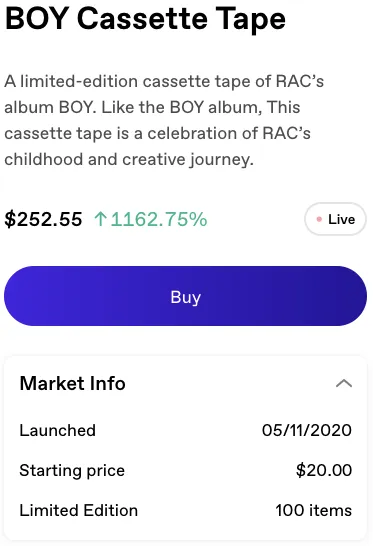Click the cassette tape description paragraph
This screenshot has width=373, height=546.
tap(164, 120)
